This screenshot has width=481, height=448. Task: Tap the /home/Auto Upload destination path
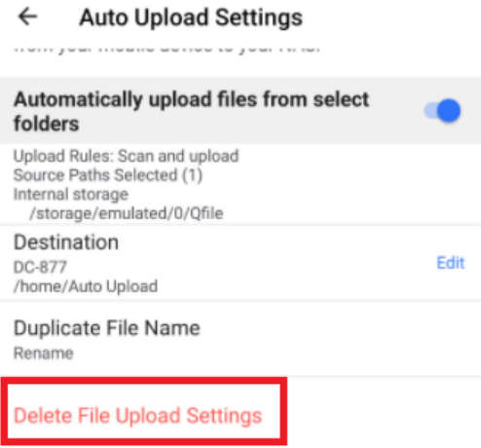coord(86,286)
